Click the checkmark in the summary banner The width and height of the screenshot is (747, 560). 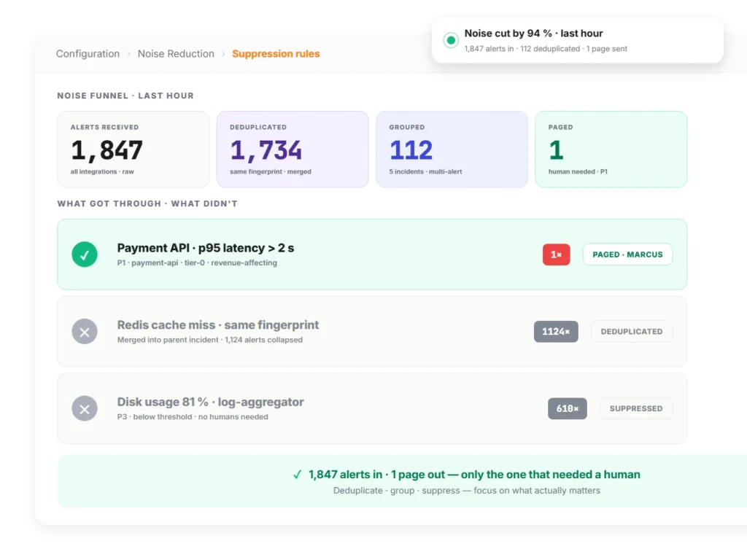pyautogui.click(x=298, y=475)
